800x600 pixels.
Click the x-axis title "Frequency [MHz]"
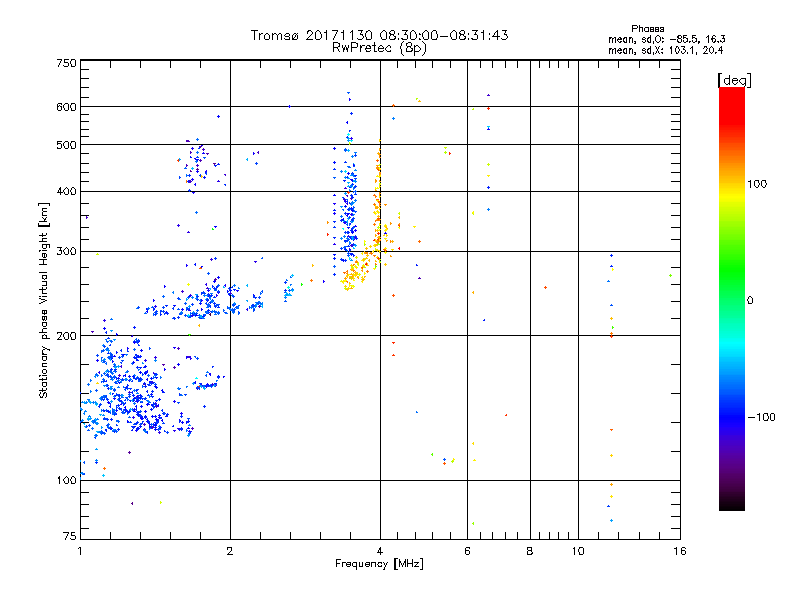[379, 564]
